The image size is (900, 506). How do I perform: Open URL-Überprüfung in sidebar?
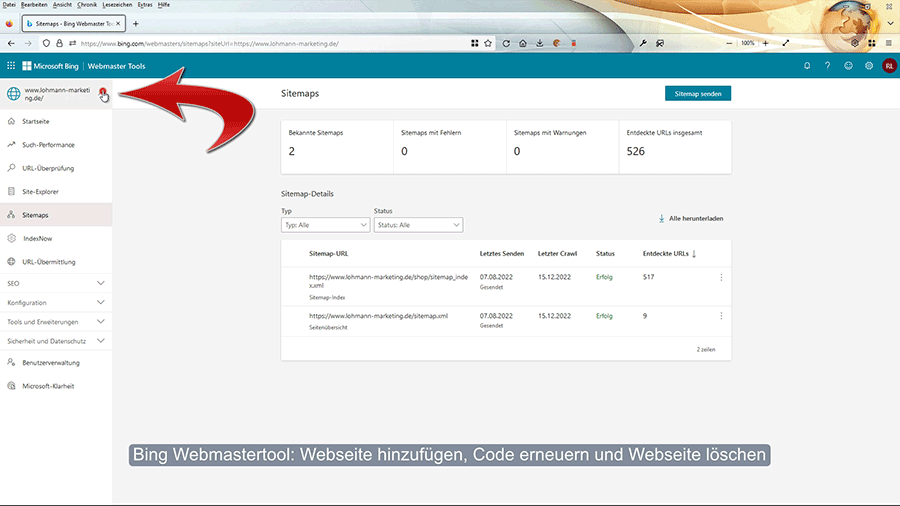coord(56,169)
